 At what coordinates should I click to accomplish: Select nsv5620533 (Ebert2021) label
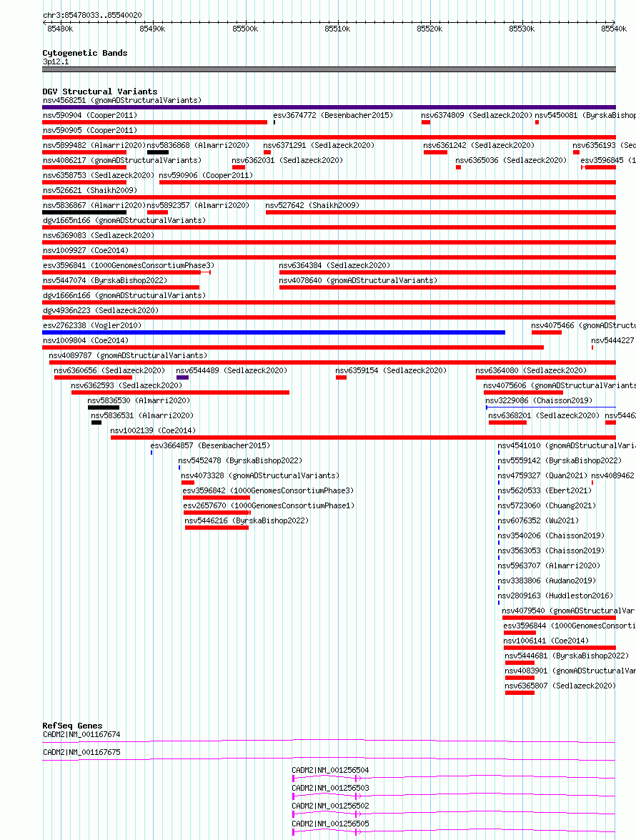pyautogui.click(x=545, y=490)
